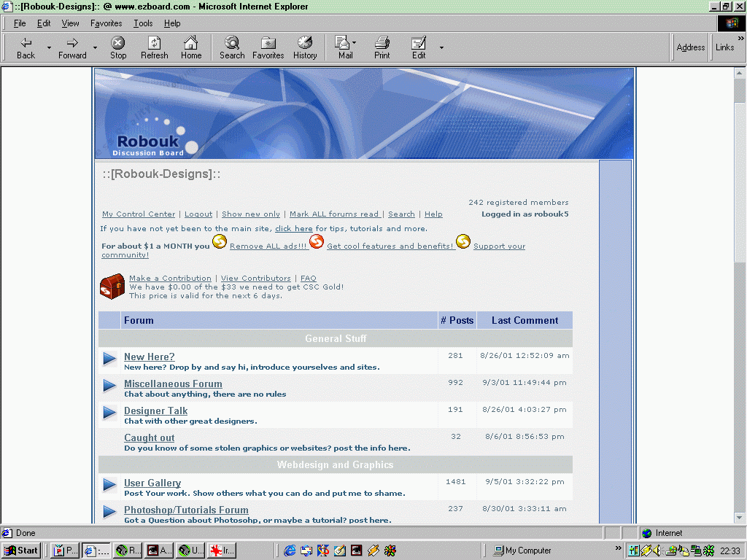Open the Favorites menu in menu bar
Viewport: 747px width, 560px height.
tap(106, 23)
